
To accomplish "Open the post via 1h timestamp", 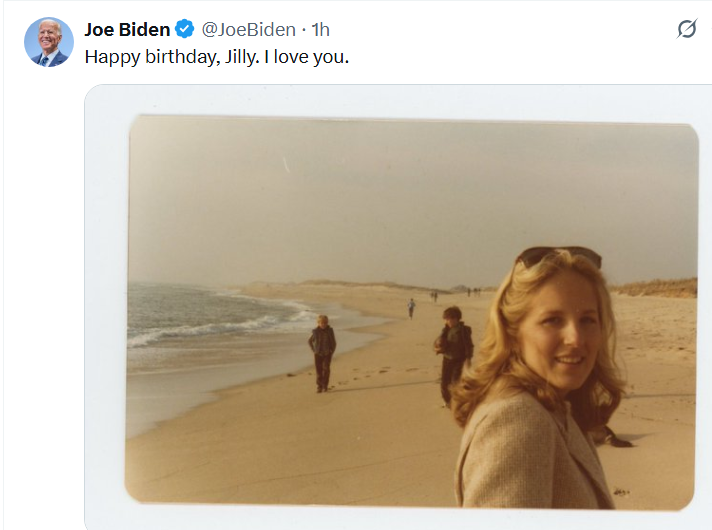I will 321,30.
